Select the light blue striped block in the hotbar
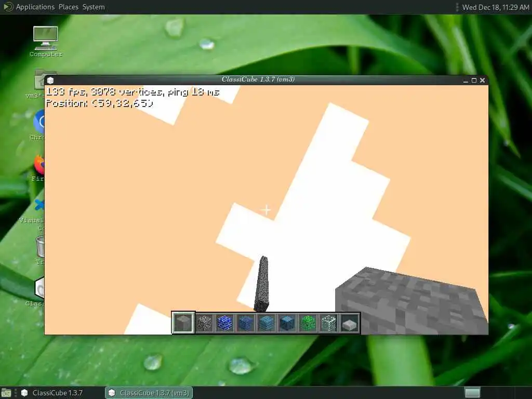 coord(267,323)
